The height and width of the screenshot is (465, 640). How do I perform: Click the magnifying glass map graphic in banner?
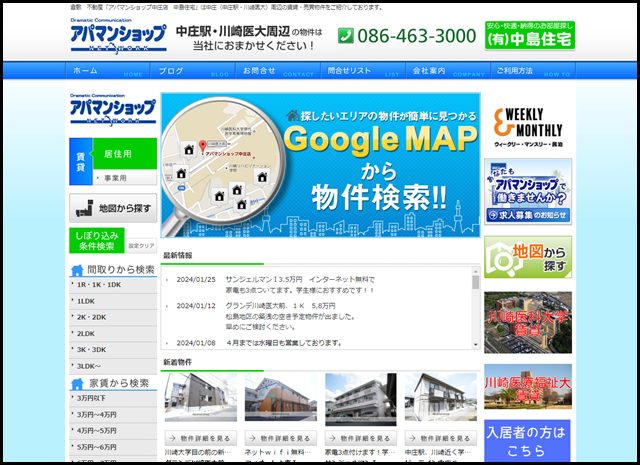[222, 163]
